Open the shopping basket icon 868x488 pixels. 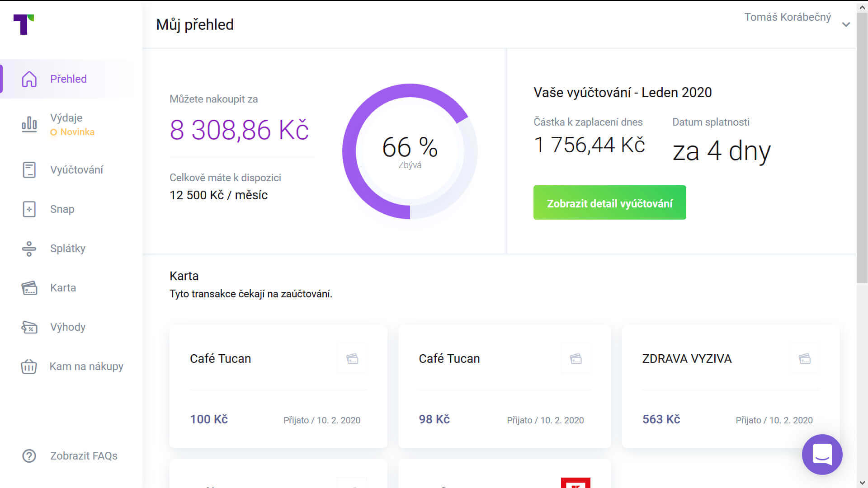[x=29, y=366]
